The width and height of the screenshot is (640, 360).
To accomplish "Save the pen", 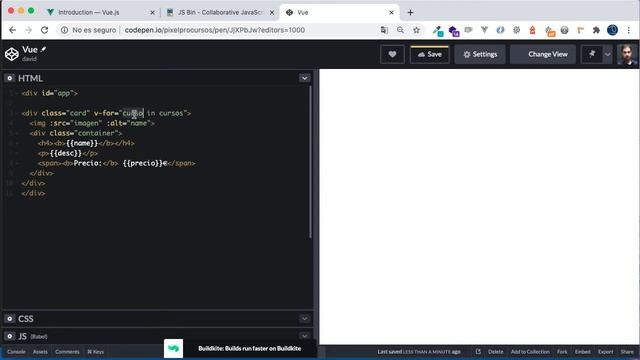I will click(x=429, y=54).
